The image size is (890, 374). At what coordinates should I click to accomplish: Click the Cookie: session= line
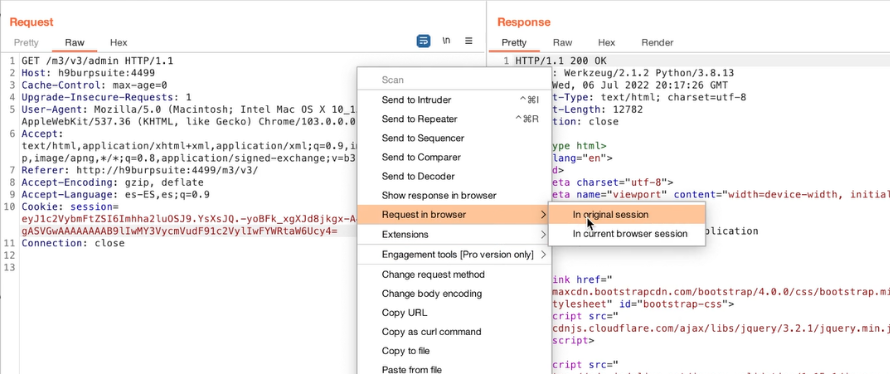[70, 207]
